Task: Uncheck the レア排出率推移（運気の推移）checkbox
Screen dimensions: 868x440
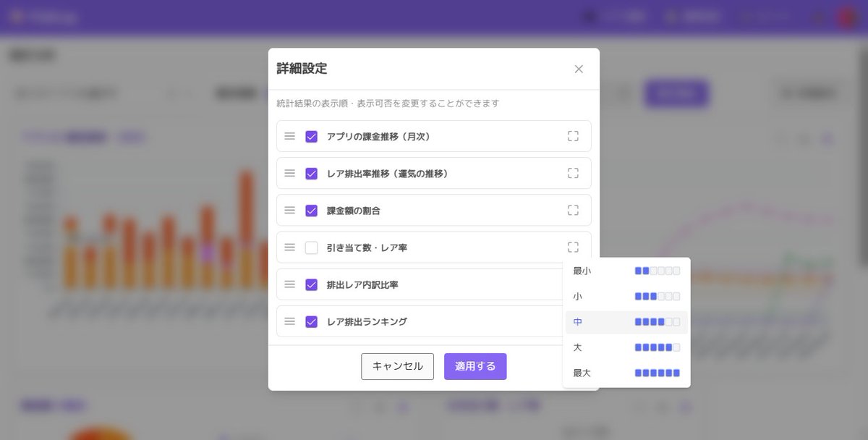Action: tap(312, 174)
